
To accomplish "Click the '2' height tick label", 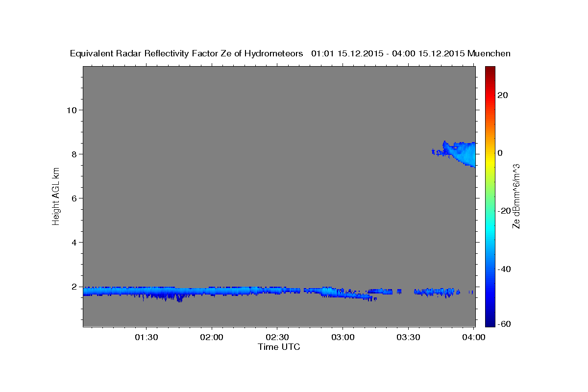I will pyautogui.click(x=73, y=286).
